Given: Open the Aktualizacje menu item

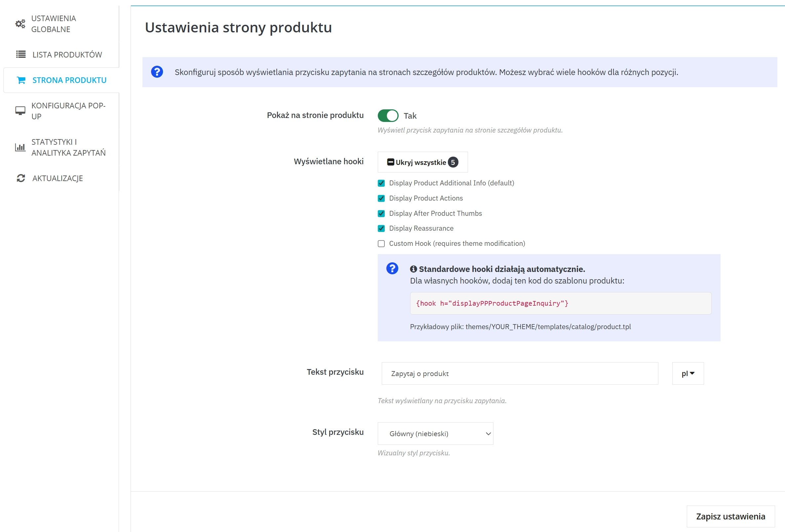Looking at the screenshot, I should (x=58, y=178).
